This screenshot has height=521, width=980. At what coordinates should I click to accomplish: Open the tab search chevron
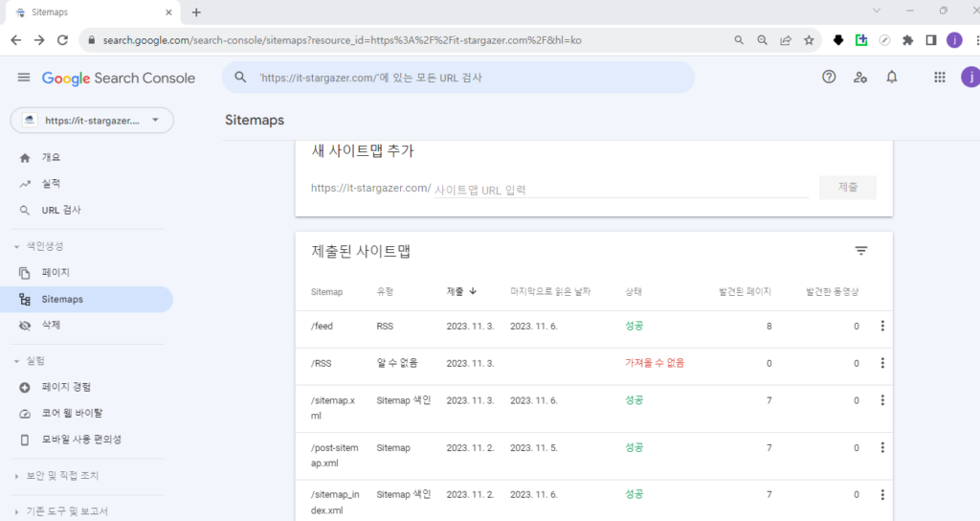(877, 11)
